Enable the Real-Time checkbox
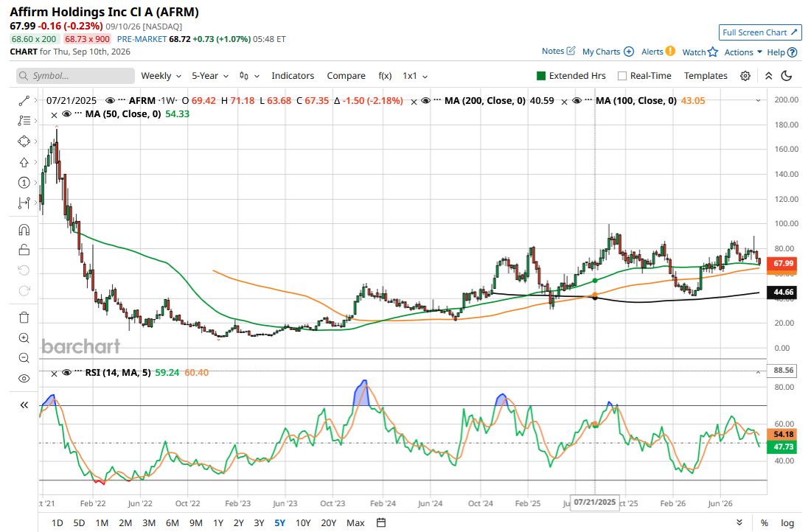Screen dimensions: 808x532 click(x=622, y=76)
